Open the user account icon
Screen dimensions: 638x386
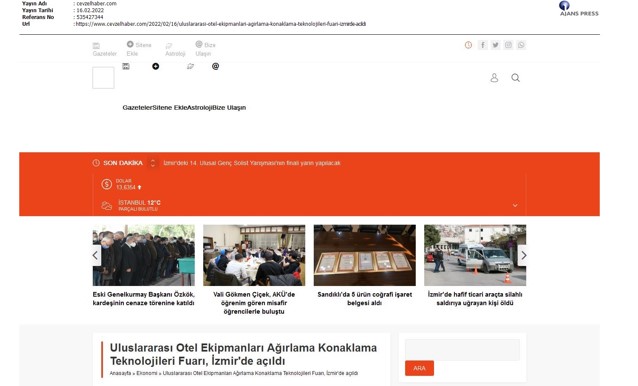click(x=494, y=78)
